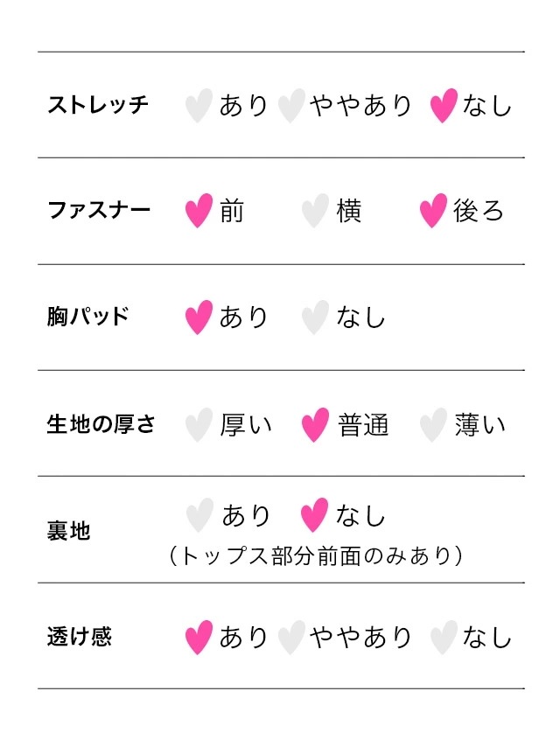Click the 生地の厚さ row label

[x=101, y=423]
